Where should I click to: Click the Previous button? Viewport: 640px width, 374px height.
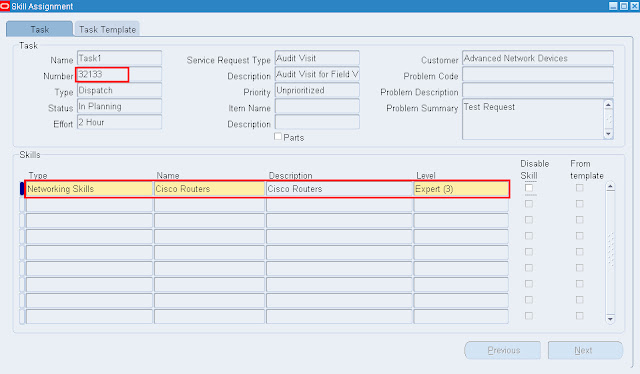point(503,350)
